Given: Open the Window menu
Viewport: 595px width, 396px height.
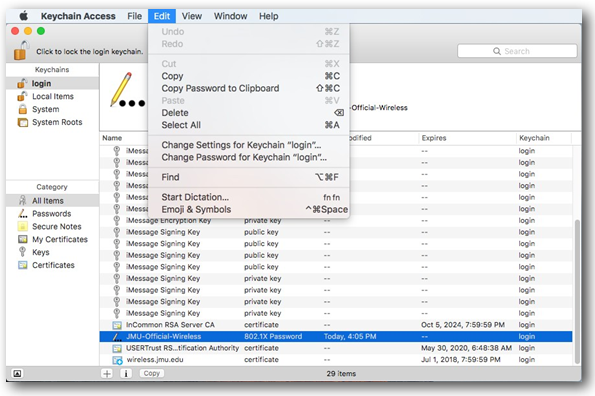Looking at the screenshot, I should (x=230, y=16).
